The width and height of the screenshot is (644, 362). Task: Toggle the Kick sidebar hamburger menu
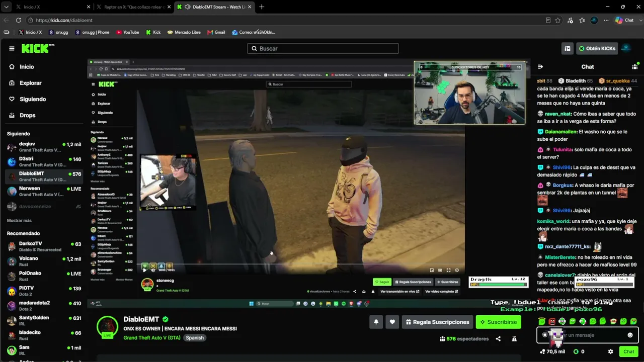[12, 48]
